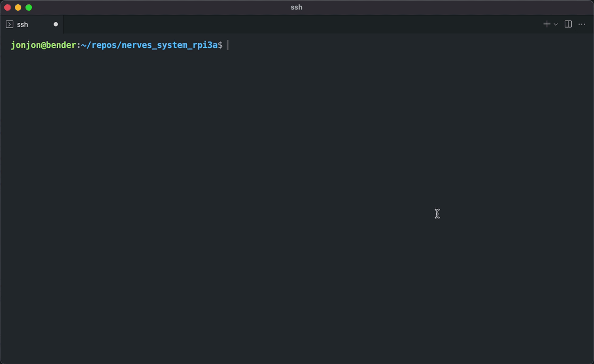The image size is (594, 364).
Task: Minimize the window with the yellow button
Action: click(x=18, y=7)
